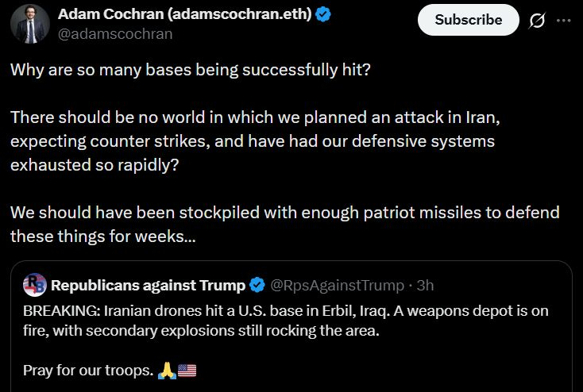Click "Why are so many bases" sentence
The width and height of the screenshot is (583, 392).
point(190,68)
